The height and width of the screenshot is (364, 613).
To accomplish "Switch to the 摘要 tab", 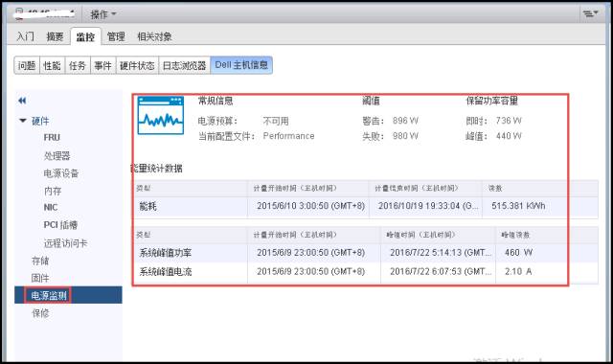I will [55, 36].
